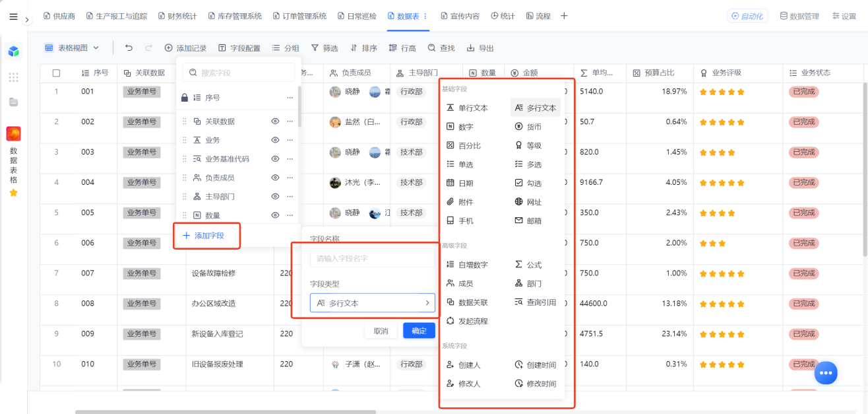Click the 自动化 button
This screenshot has width=868, height=414.
[747, 16]
